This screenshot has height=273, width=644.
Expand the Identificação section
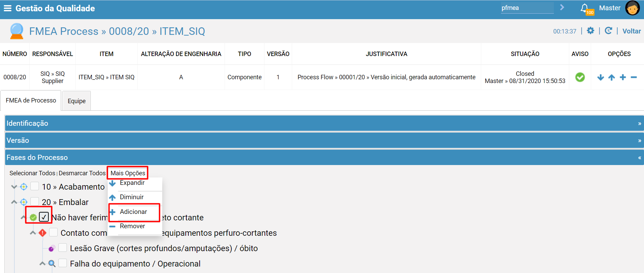coord(324,123)
